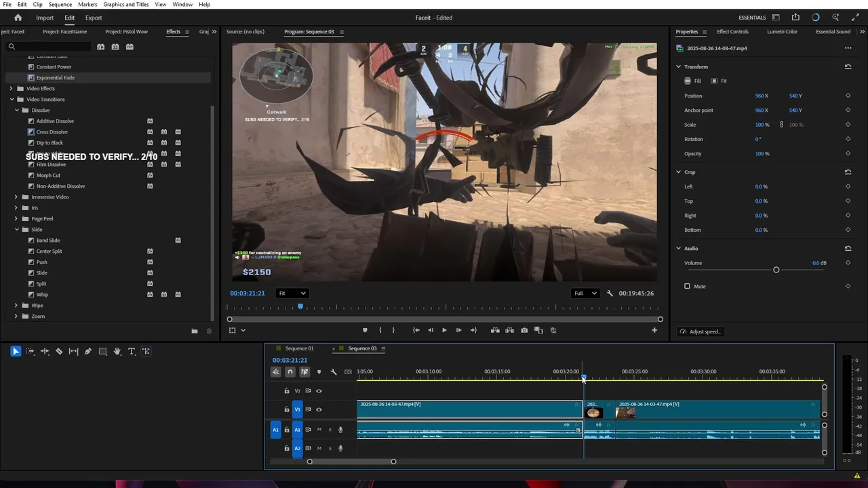Collapse the Transform section
Image resolution: width=868 pixels, height=488 pixels.
click(678, 66)
